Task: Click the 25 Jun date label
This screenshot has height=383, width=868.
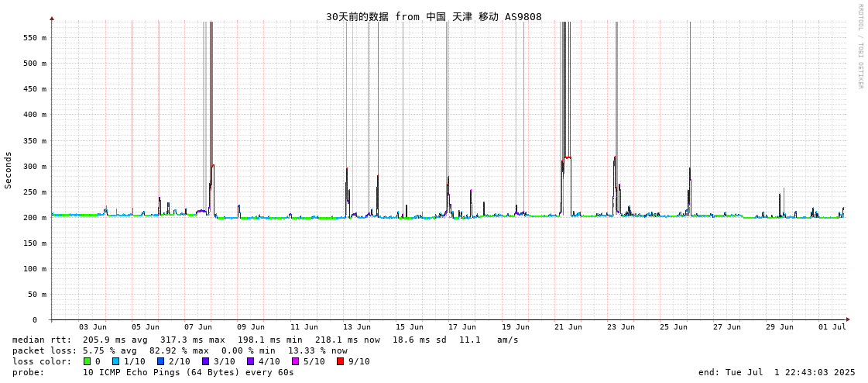Action: [x=674, y=327]
